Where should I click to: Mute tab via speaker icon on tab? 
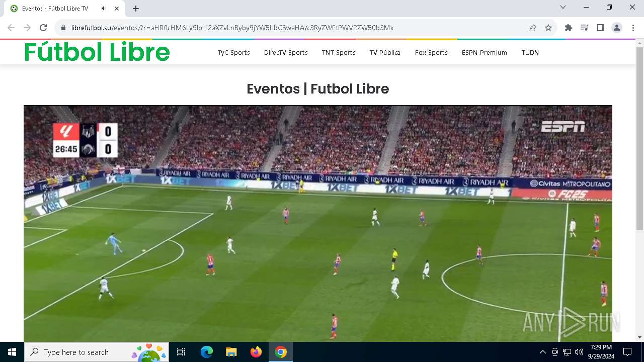click(104, 9)
